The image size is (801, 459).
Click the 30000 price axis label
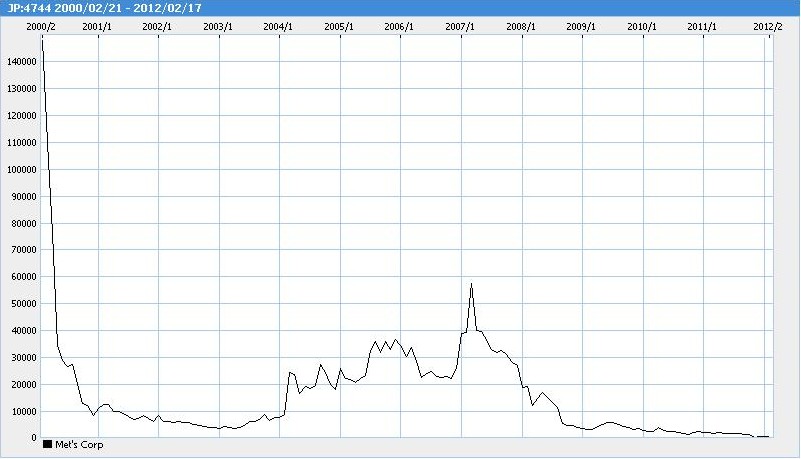tap(24, 358)
